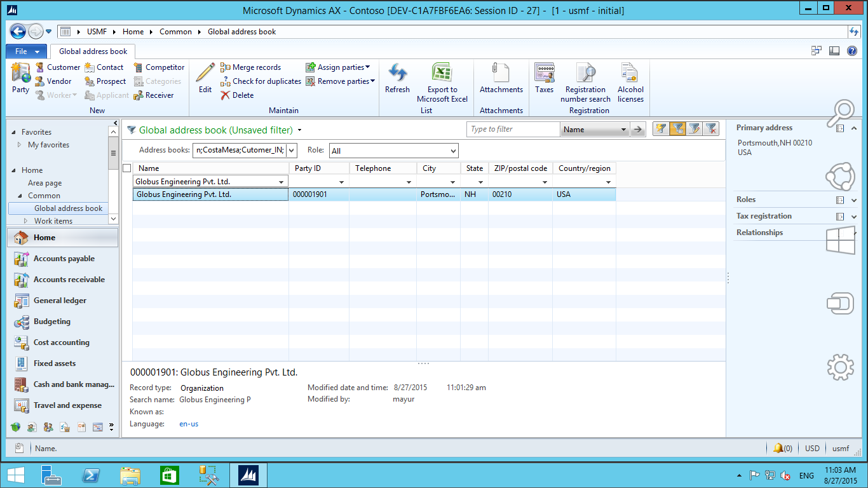Expand the Tax registration FactBox
The width and height of the screenshot is (868, 488).
click(854, 216)
